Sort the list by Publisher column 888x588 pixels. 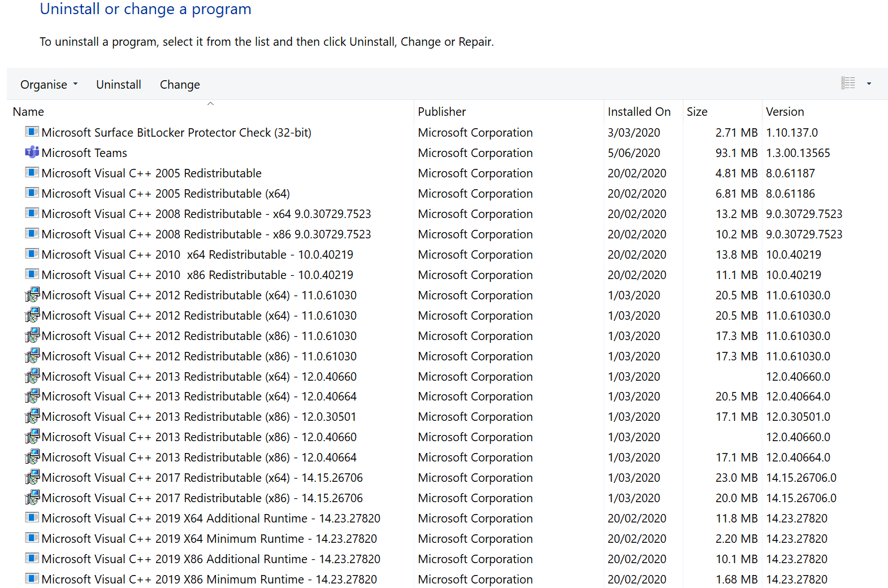point(441,112)
